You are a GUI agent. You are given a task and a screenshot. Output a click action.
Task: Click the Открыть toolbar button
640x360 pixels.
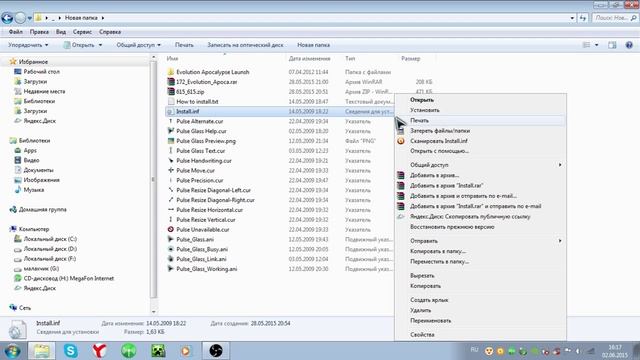tap(79, 45)
